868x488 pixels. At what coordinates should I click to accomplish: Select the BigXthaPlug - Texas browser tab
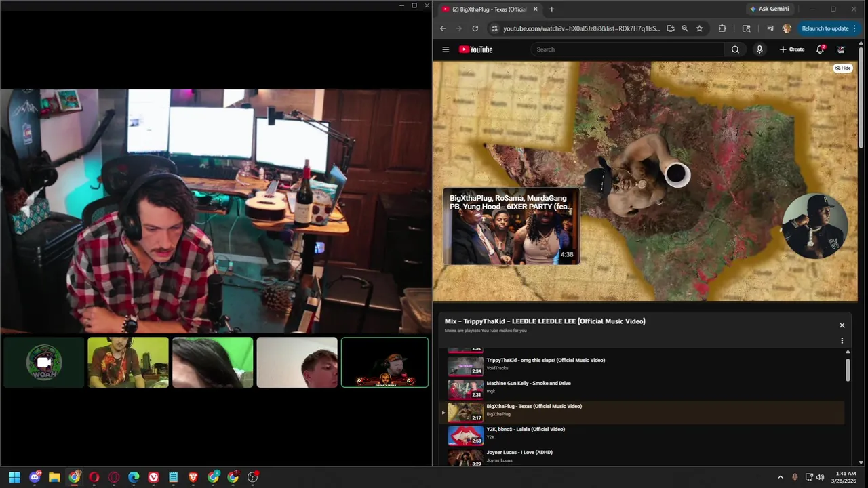(490, 9)
